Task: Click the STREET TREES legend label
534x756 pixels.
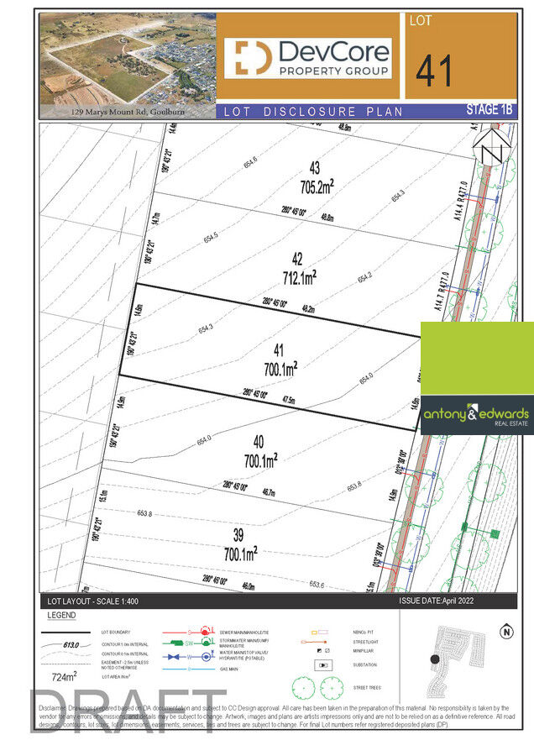Action: [x=367, y=687]
